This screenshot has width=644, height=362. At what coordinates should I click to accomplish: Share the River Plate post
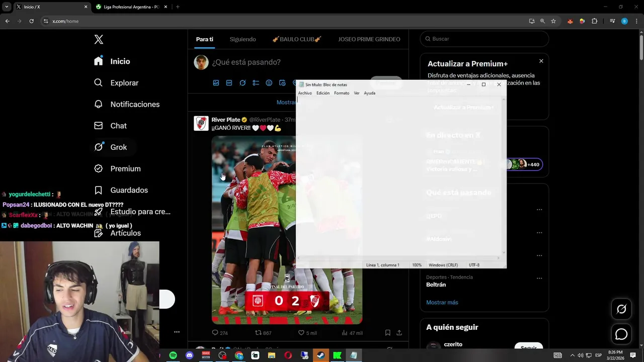click(399, 333)
